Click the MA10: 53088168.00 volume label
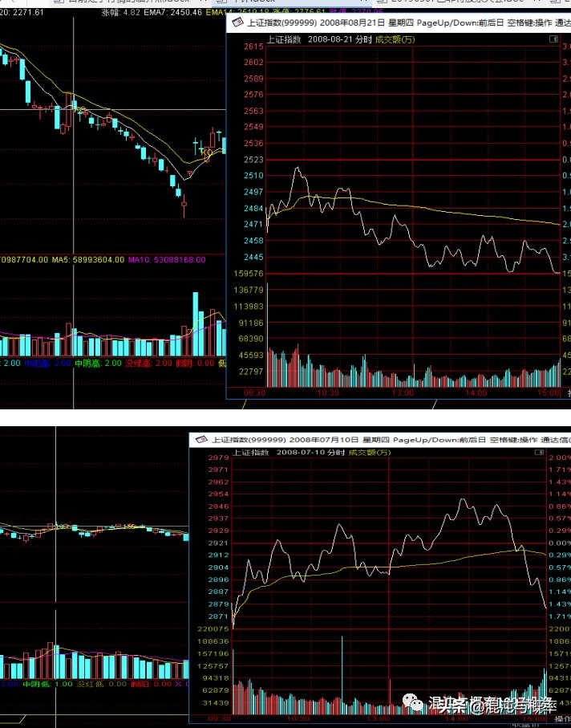Screen dimensions: 571x728 [167, 259]
